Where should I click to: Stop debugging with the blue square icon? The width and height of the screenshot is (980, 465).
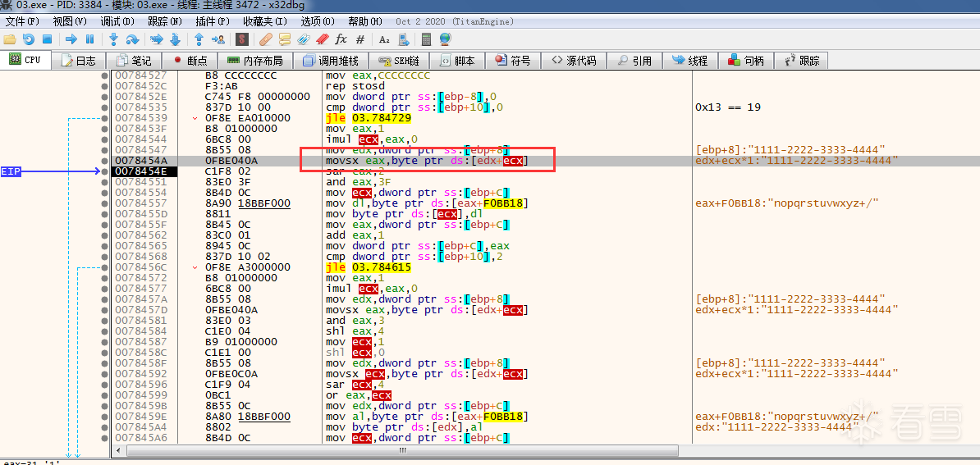tap(47, 39)
